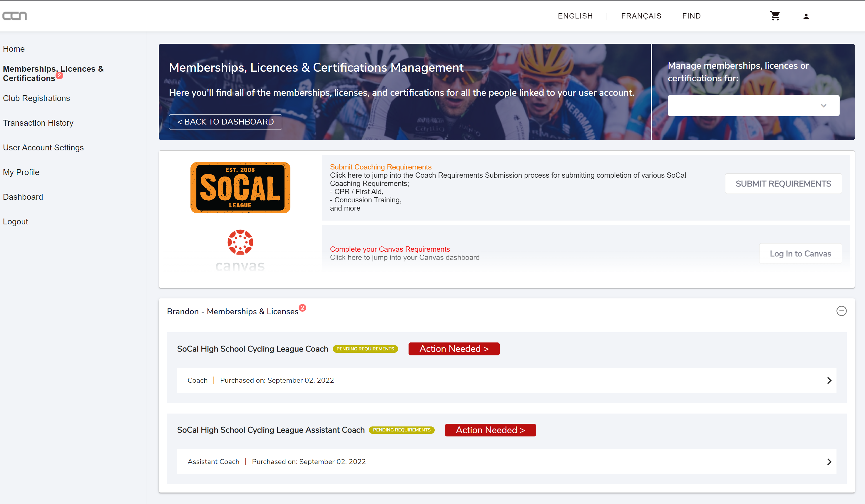
Task: Click Log In to Canvas button
Action: pyautogui.click(x=800, y=253)
